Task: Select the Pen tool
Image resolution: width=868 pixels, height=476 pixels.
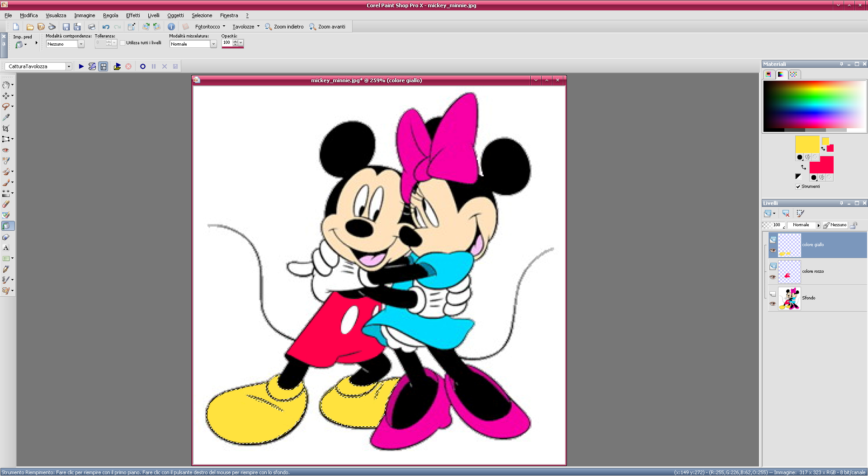Action: pyautogui.click(x=6, y=269)
